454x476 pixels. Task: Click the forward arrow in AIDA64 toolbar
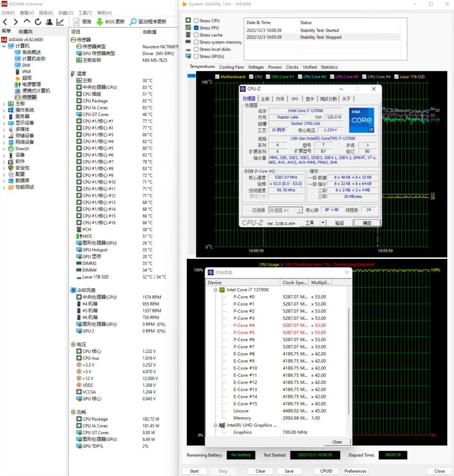coord(16,22)
